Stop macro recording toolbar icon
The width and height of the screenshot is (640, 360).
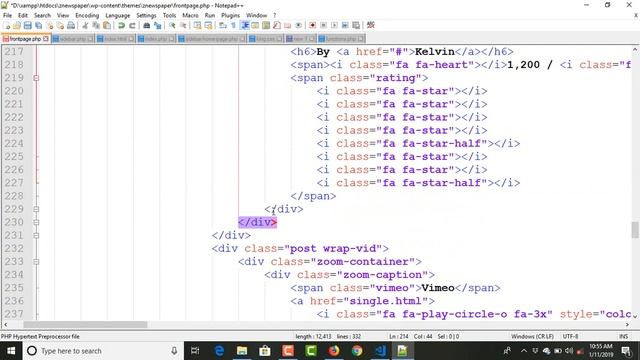point(323,25)
